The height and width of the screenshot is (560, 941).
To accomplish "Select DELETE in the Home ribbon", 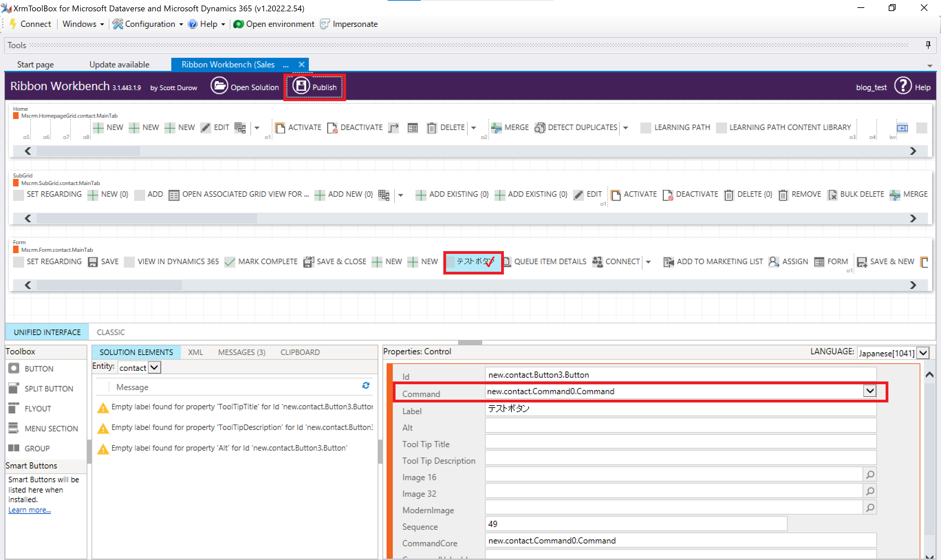I will click(x=446, y=128).
